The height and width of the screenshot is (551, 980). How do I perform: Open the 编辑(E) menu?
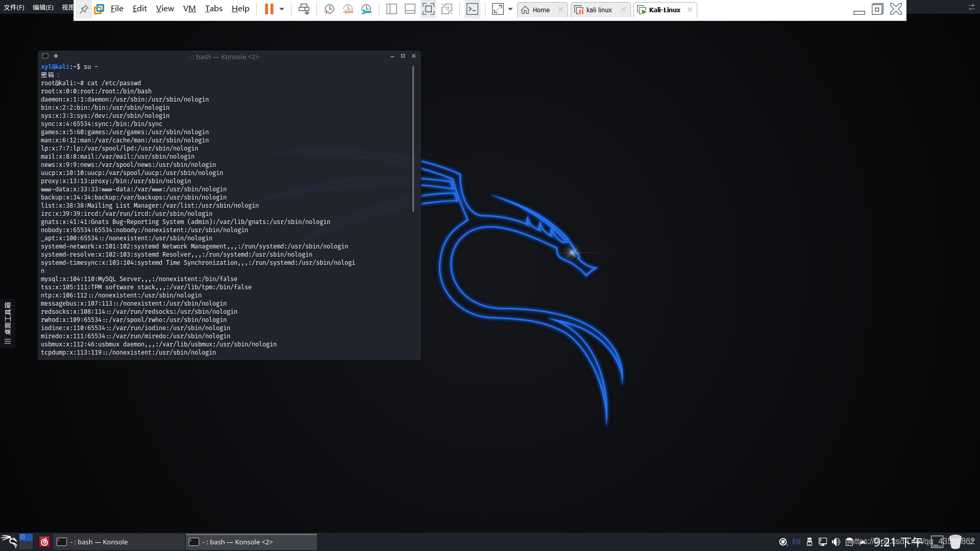click(x=43, y=8)
